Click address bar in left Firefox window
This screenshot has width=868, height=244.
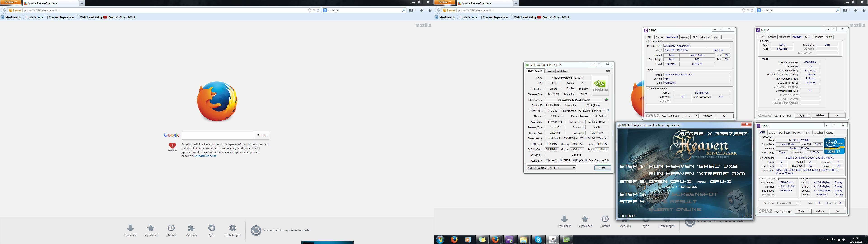[x=164, y=10]
